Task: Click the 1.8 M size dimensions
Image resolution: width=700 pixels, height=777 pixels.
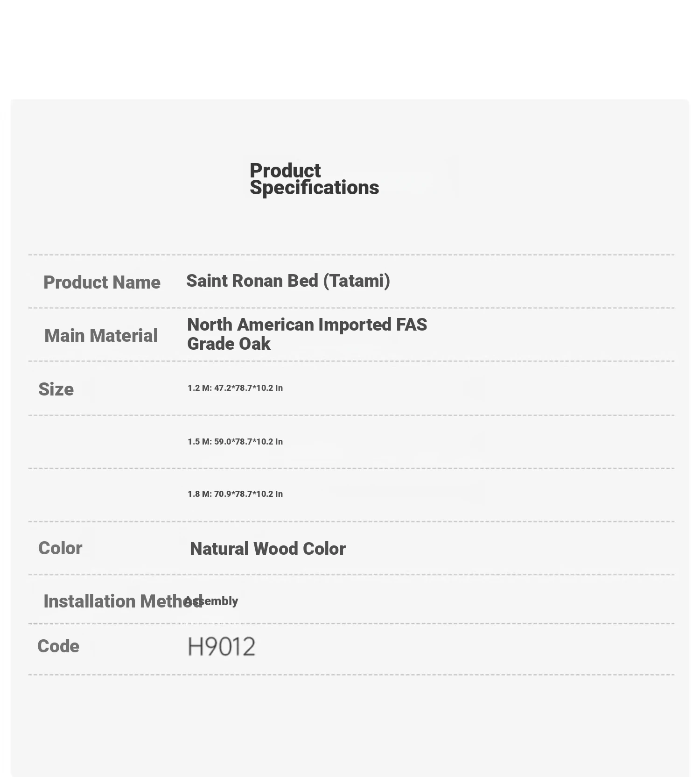Action: pyautogui.click(x=235, y=494)
